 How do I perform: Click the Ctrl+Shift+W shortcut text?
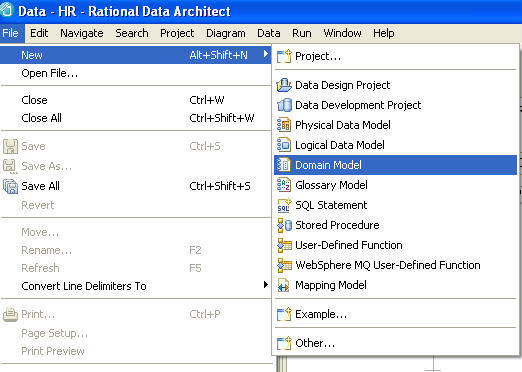(x=222, y=118)
